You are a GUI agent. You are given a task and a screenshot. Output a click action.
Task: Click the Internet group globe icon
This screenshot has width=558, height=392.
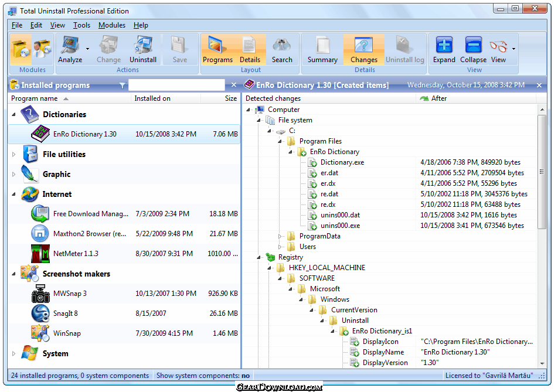(29, 194)
